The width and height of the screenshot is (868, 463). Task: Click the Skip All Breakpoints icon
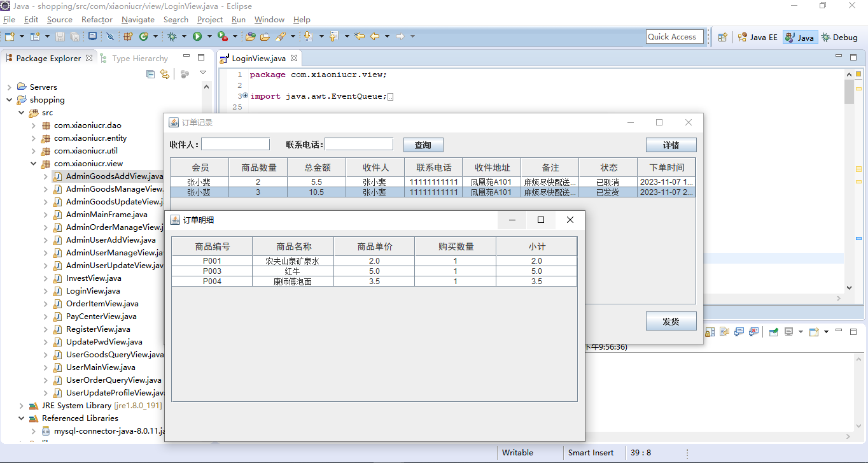[x=110, y=36]
